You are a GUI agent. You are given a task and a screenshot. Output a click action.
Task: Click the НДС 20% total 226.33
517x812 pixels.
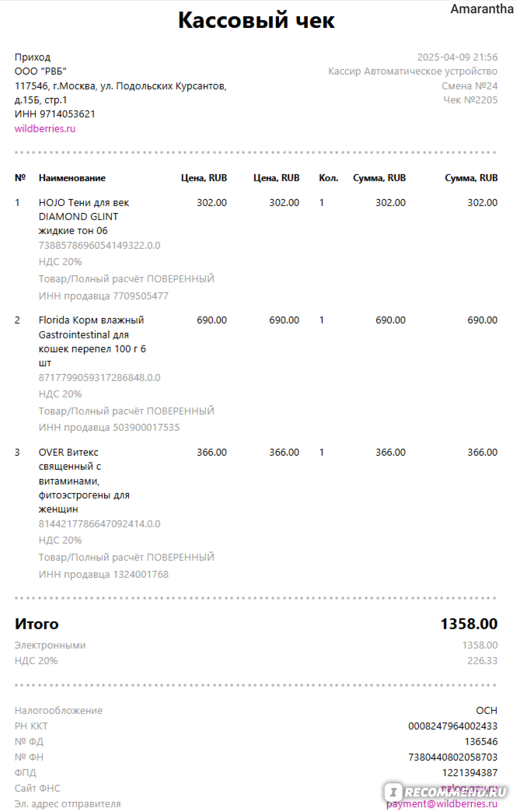482,661
